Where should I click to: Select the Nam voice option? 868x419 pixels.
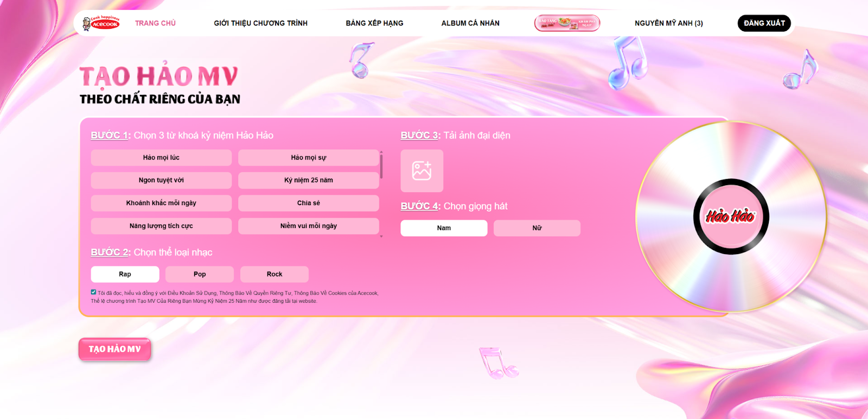coord(444,228)
